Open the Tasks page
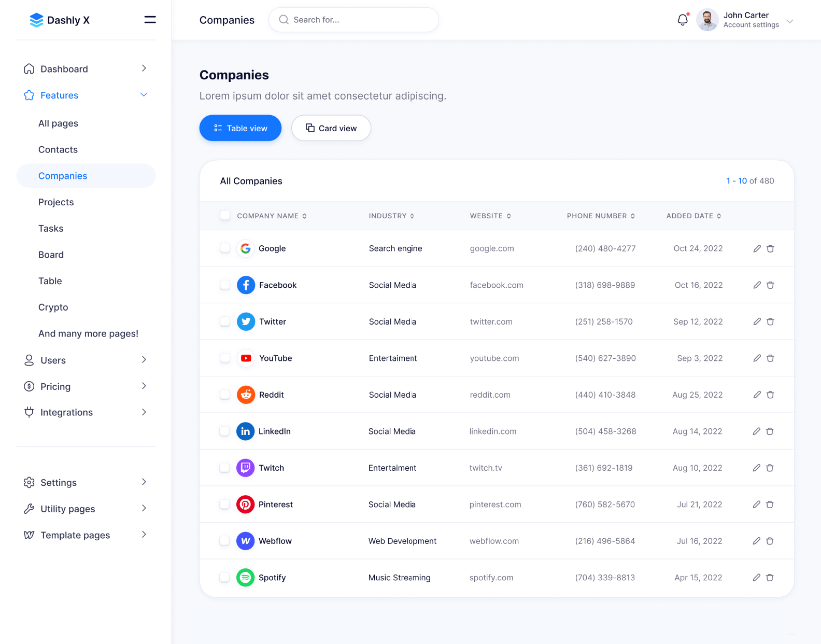The image size is (821, 644). tap(51, 228)
